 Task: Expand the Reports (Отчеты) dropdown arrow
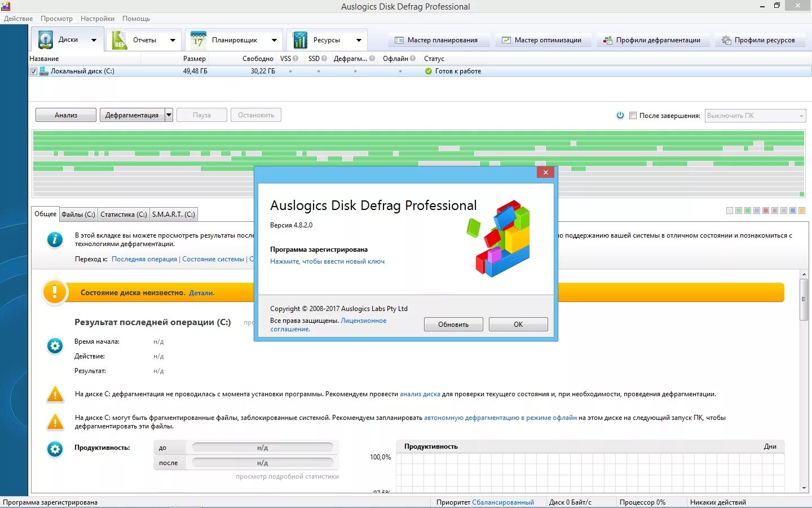coord(173,40)
